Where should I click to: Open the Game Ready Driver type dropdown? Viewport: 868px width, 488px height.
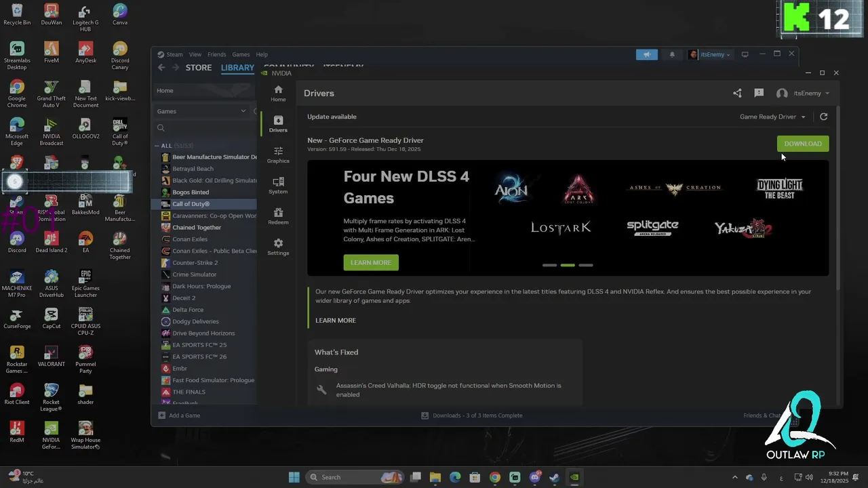coord(772,117)
